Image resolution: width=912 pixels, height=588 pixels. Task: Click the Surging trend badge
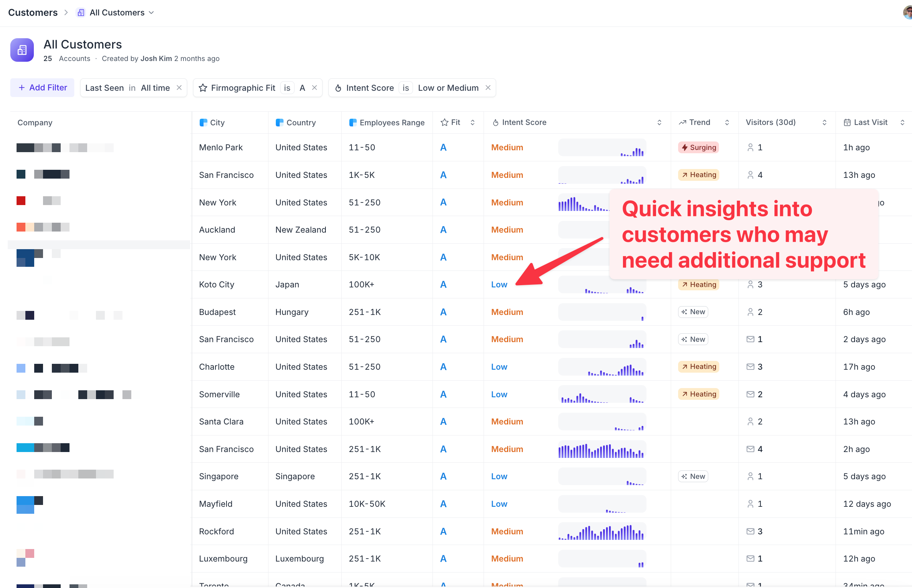(698, 147)
